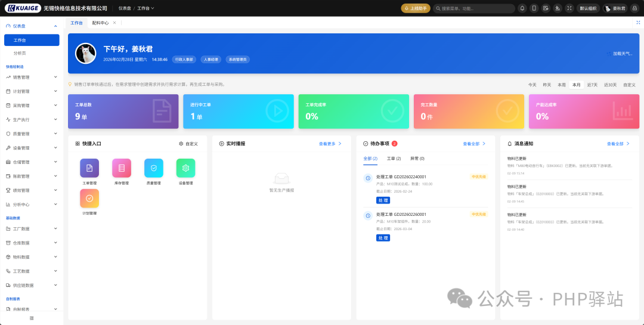Screen dimensions: 644x325
Task: Open 计划管理 quick entry icon
Action: point(89,199)
